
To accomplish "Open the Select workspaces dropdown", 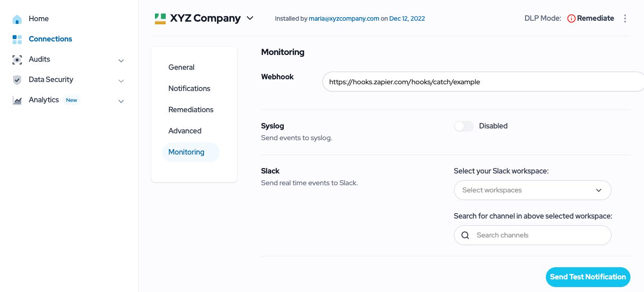I will point(532,190).
